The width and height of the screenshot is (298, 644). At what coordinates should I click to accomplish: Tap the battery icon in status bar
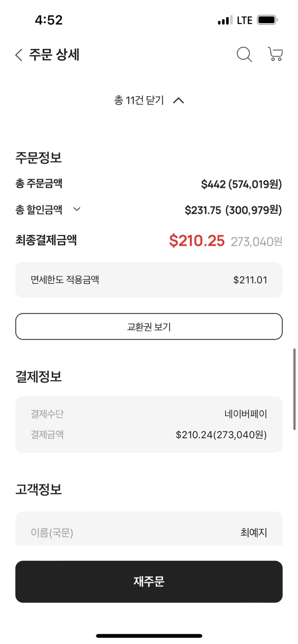tap(268, 20)
